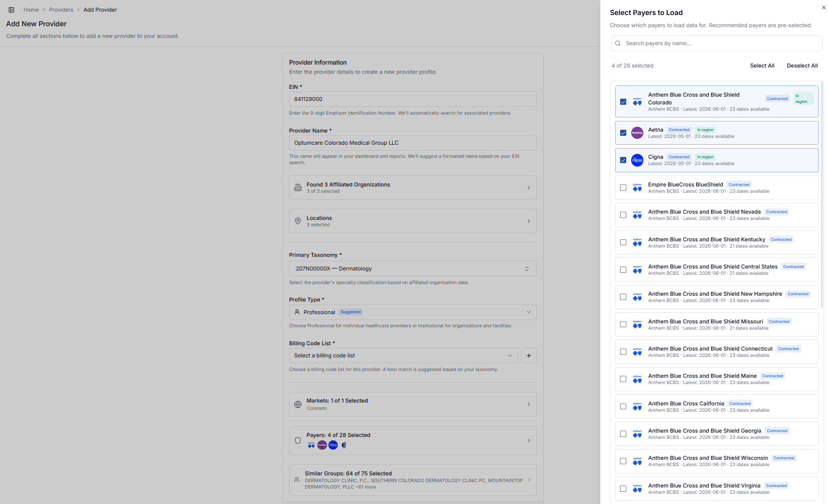Click the Anthem logo for Empire BlueCross BlueShield
The height and width of the screenshot is (504, 828).
[637, 187]
